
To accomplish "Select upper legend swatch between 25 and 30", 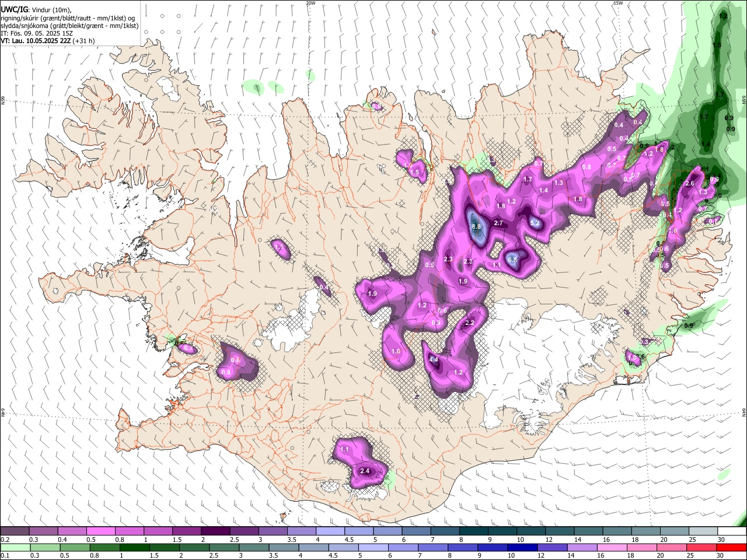I will pyautogui.click(x=703, y=531).
